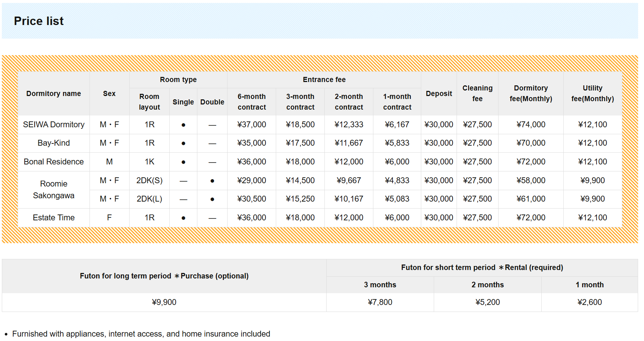Select the ¥2,600 one-month futon rental price
This screenshot has width=644, height=341.
[x=590, y=302]
